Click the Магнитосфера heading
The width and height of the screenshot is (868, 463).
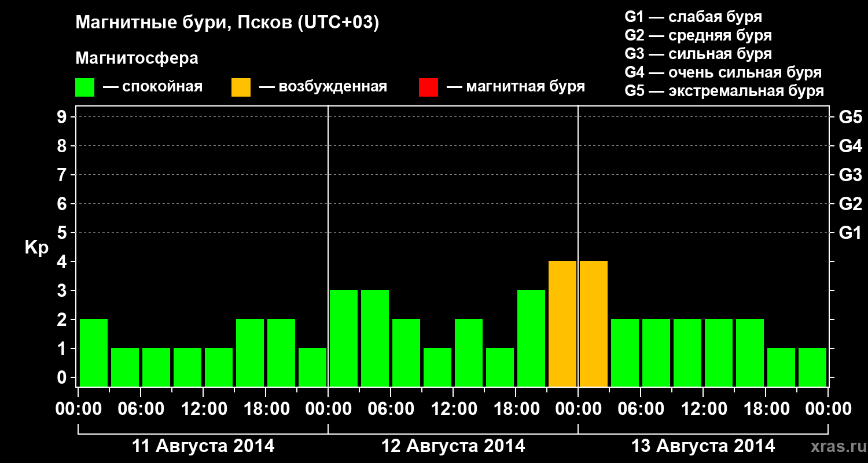(137, 58)
